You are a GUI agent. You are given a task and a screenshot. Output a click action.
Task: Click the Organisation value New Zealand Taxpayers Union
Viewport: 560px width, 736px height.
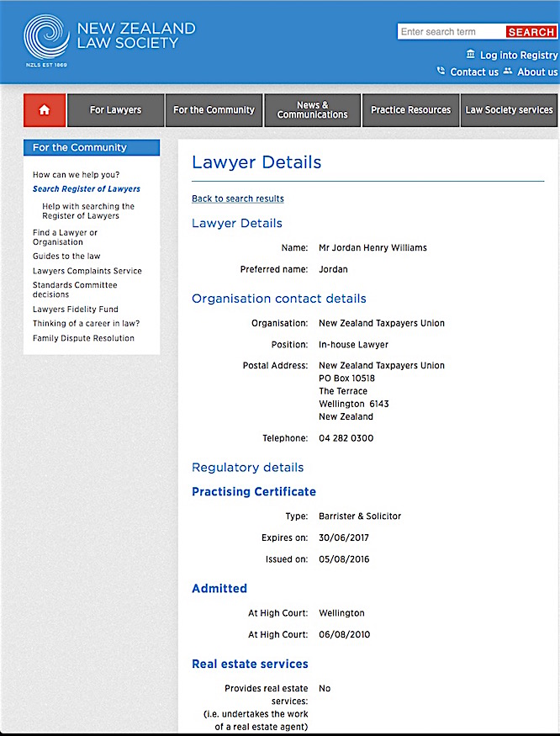pyautogui.click(x=381, y=323)
